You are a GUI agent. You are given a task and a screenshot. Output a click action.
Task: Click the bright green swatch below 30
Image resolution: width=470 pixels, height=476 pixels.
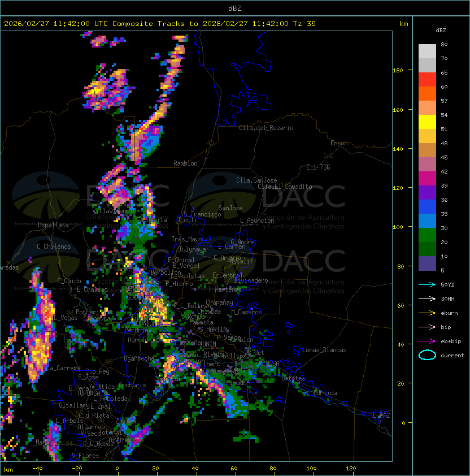click(x=427, y=235)
